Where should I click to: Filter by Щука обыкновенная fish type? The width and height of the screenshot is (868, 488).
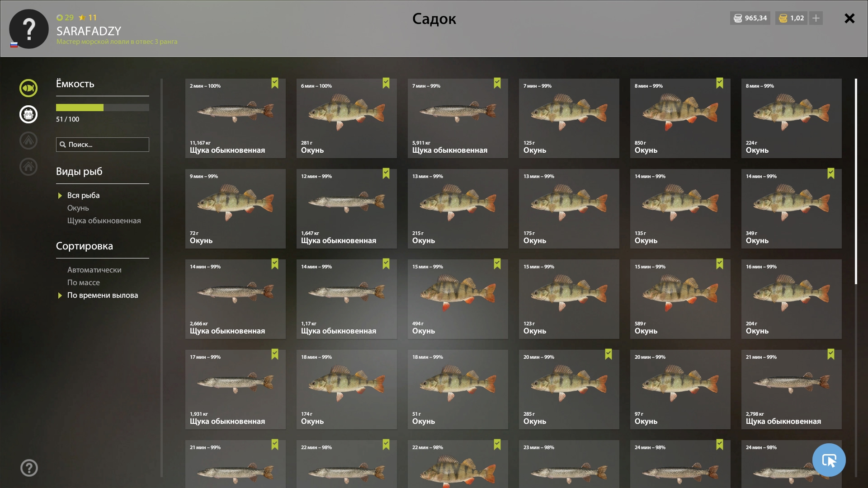coord(104,221)
